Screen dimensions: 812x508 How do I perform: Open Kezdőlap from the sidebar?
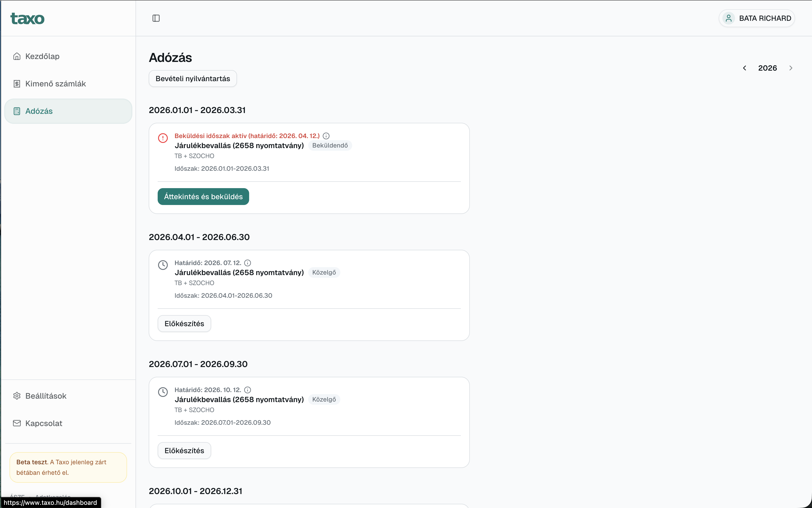(42, 56)
